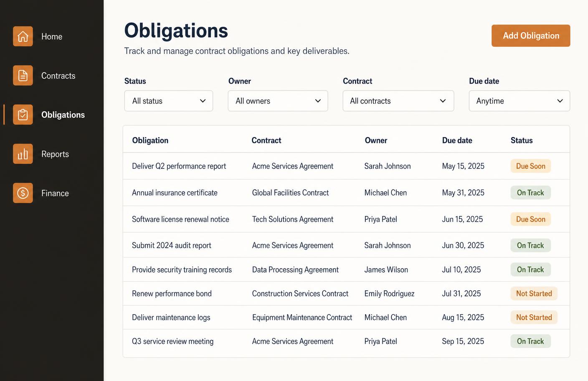Click the Obligation column header
This screenshot has width=588, height=381.
click(150, 140)
